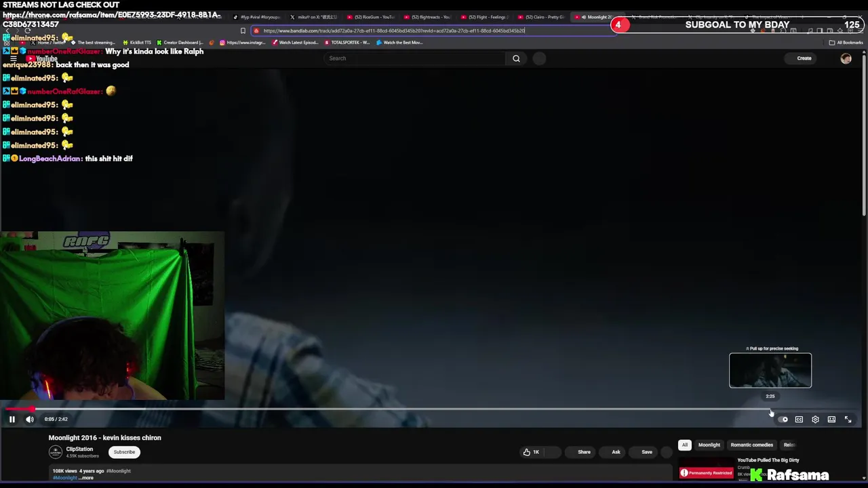Open the account avatar menu
The image size is (868, 488).
pyautogui.click(x=846, y=58)
